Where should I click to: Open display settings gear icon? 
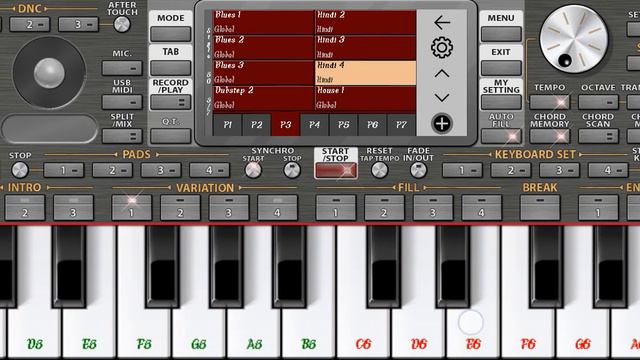click(442, 47)
